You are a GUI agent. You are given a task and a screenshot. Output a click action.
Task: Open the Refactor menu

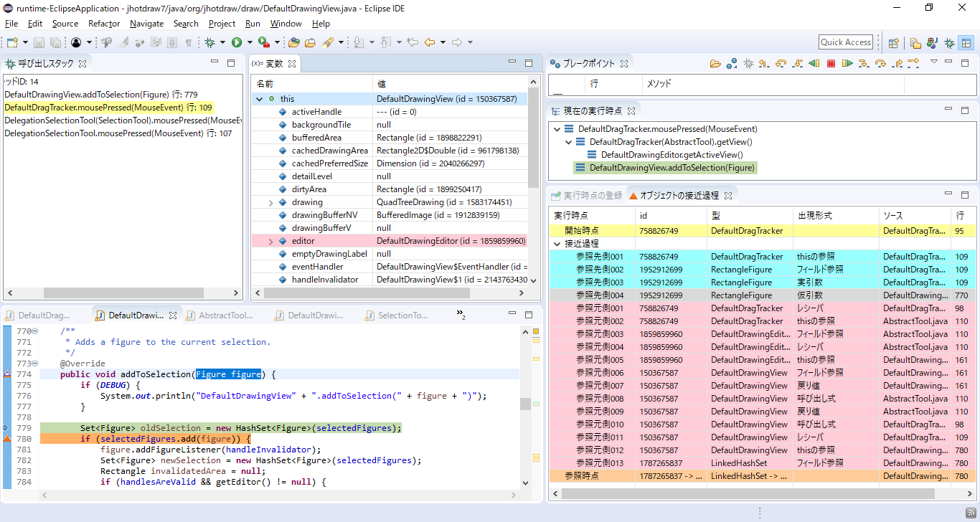[104, 24]
